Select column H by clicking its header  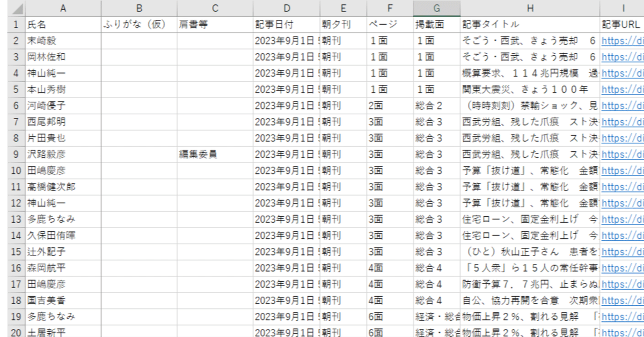[530, 8]
